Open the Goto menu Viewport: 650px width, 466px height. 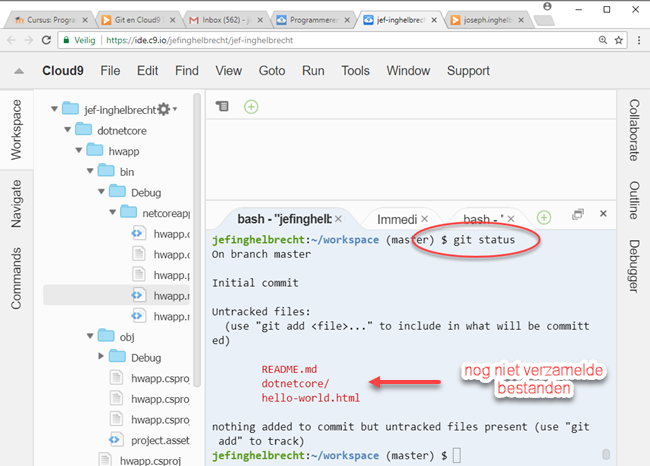click(x=272, y=71)
